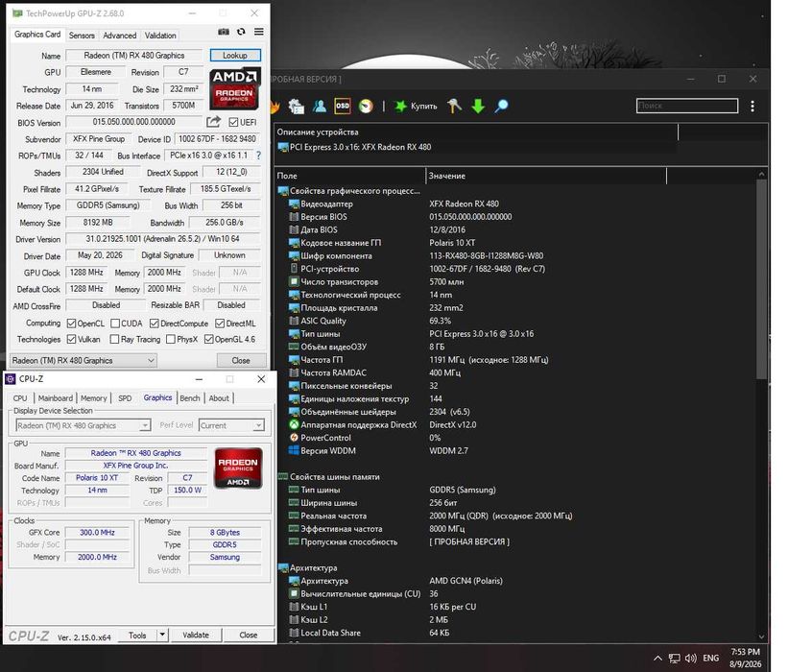Click green download arrow in AIDA64 toolbar
Viewport: 788px width, 672px height.
[478, 106]
